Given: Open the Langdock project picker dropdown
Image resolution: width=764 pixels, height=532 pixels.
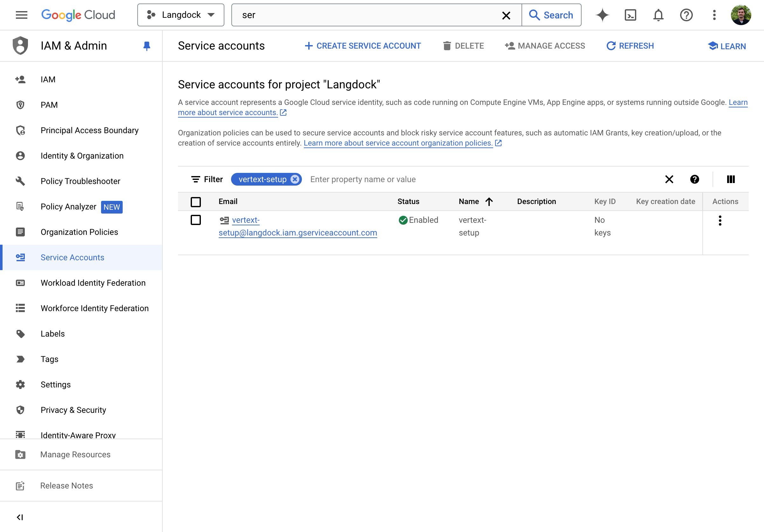Looking at the screenshot, I should tap(181, 15).
